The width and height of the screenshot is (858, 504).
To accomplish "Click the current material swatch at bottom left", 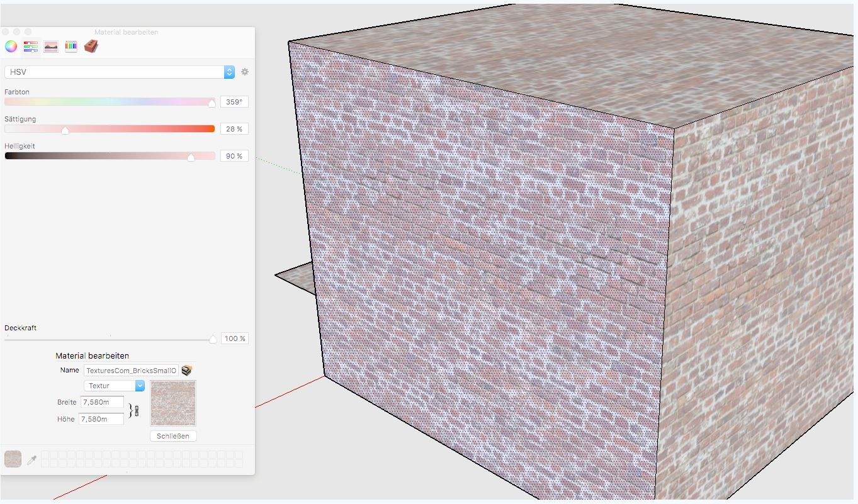I will [13, 459].
